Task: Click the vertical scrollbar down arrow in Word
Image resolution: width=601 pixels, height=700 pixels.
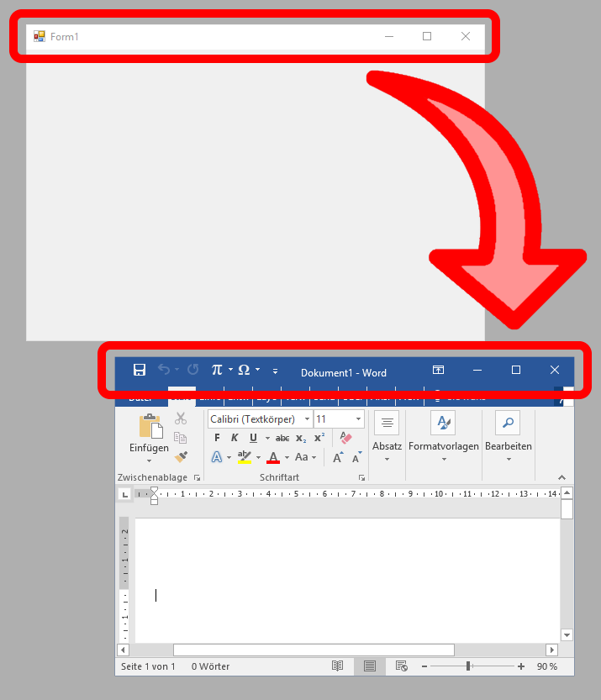Action: pos(567,634)
